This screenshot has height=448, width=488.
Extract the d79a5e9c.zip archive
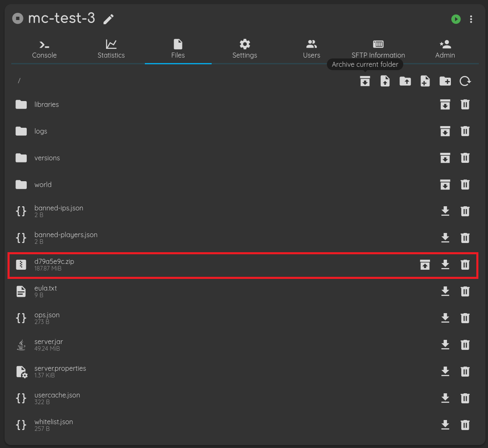tap(425, 265)
